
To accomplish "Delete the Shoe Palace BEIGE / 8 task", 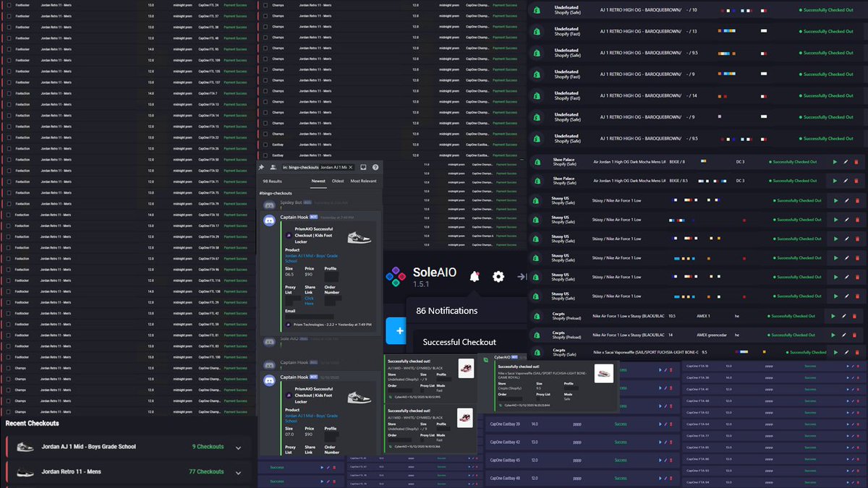I will pyautogui.click(x=856, y=162).
